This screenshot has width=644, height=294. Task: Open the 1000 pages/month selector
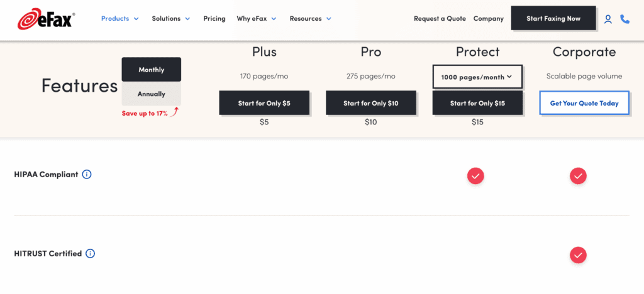[477, 77]
